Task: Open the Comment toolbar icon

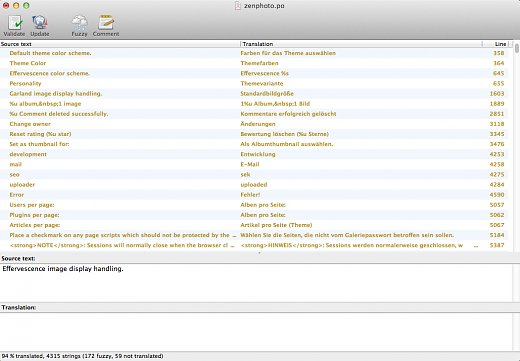Action: coord(106,26)
